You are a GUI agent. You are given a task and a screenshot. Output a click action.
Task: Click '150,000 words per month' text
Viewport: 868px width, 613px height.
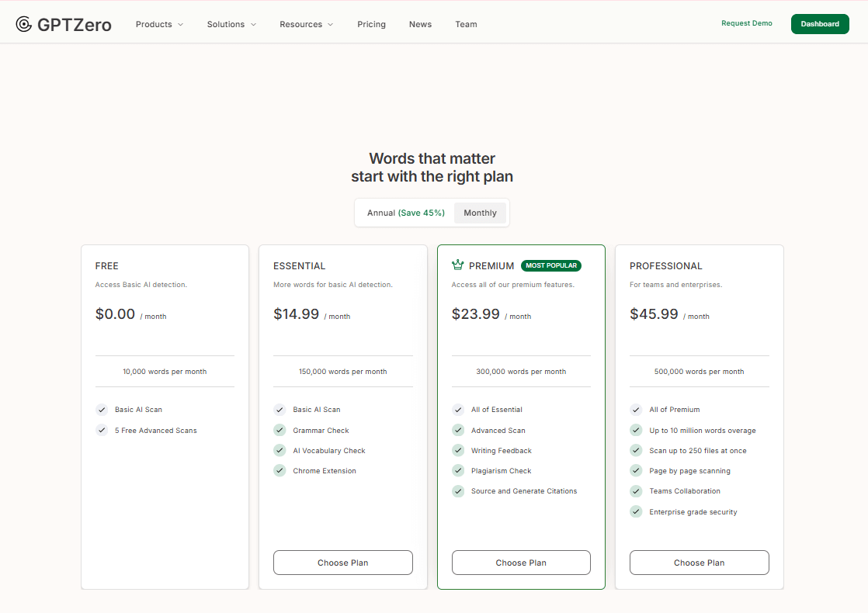tap(342, 372)
